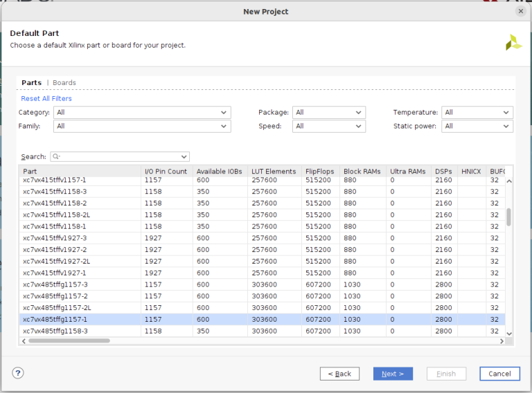
Task: Select the Parts tab
Action: 31,83
